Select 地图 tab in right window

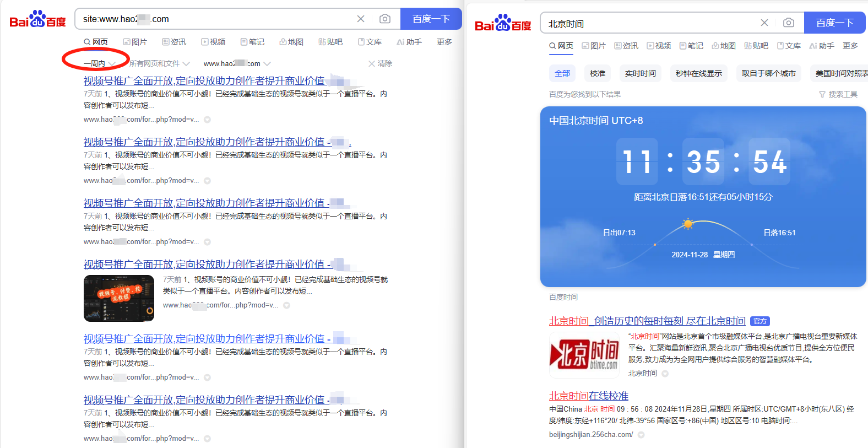(724, 46)
